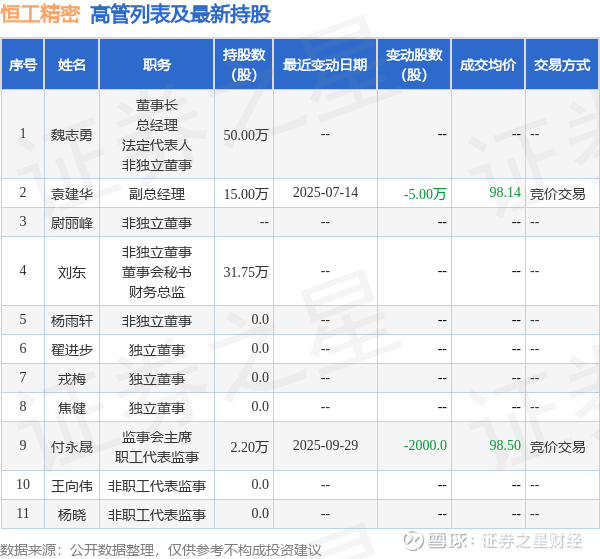Click the 成交均价 column header

coord(488,65)
